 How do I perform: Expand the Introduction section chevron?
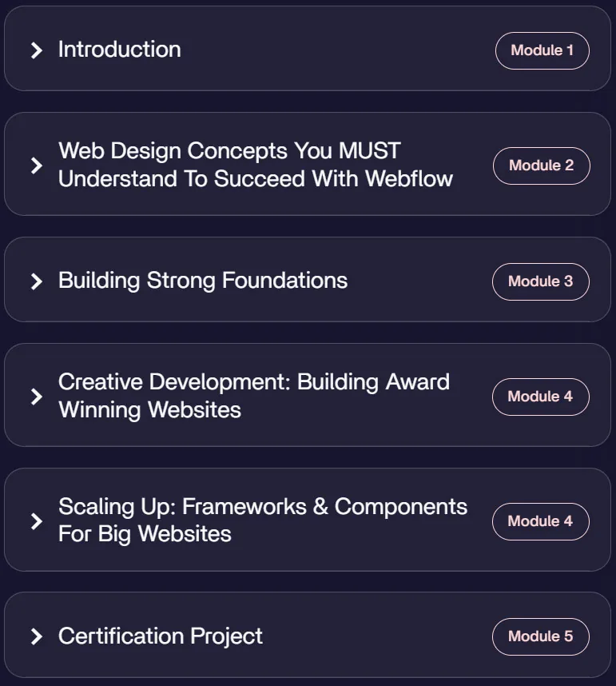tap(37, 50)
